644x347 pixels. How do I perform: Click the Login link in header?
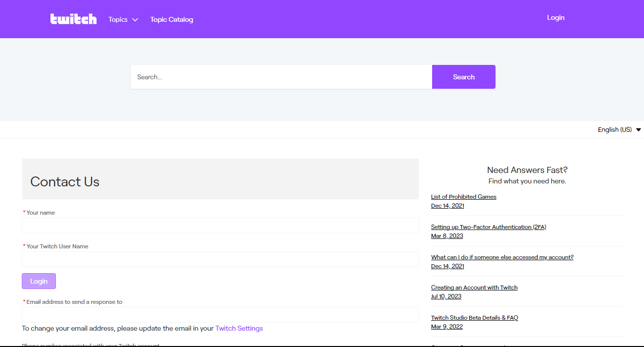(555, 17)
